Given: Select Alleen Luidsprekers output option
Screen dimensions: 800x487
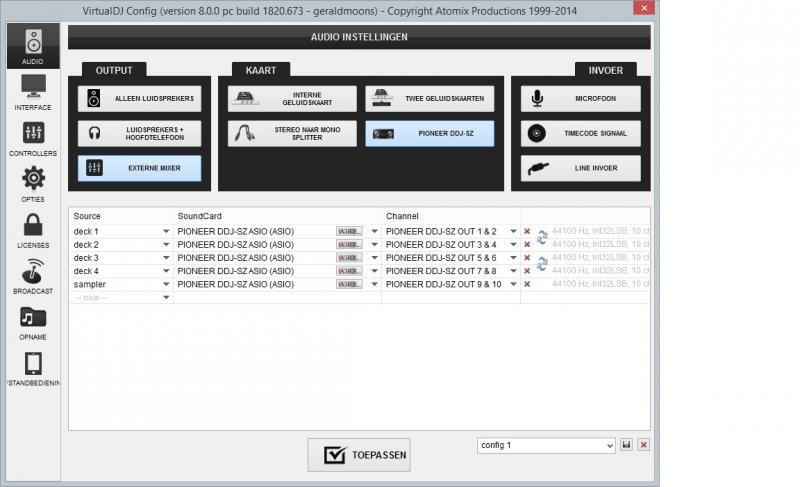Looking at the screenshot, I should coord(139,98).
